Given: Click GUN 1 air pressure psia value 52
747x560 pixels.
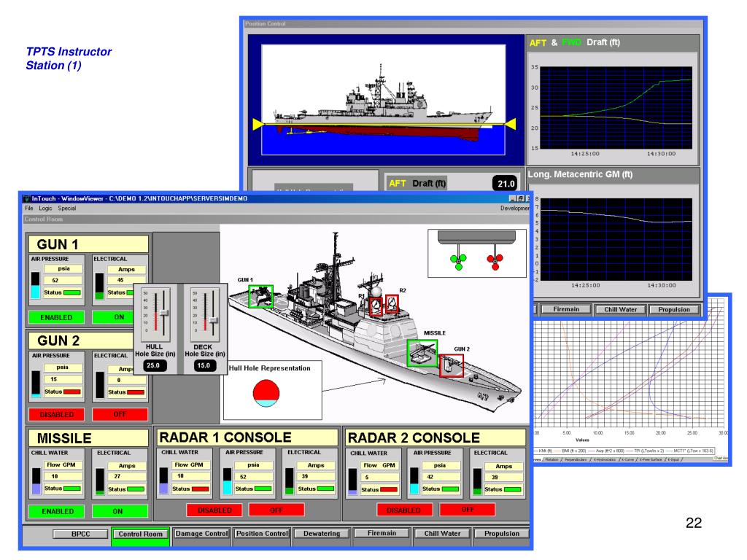Looking at the screenshot, I should click(63, 281).
